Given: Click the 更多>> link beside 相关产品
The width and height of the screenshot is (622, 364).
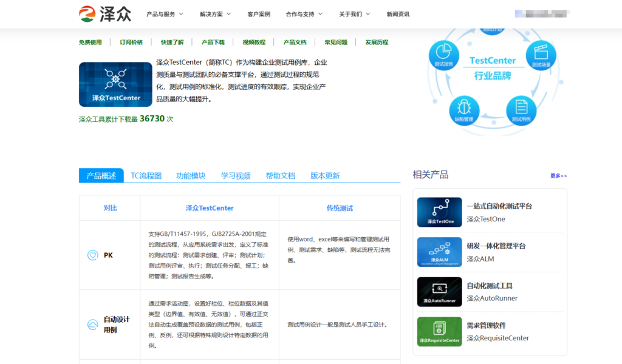Looking at the screenshot, I should pos(559,174).
